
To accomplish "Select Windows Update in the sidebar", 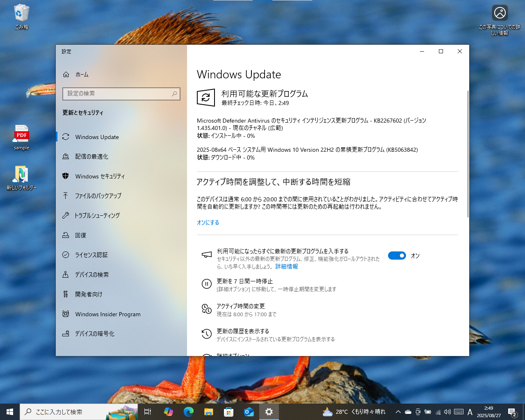I will [66, 137].
